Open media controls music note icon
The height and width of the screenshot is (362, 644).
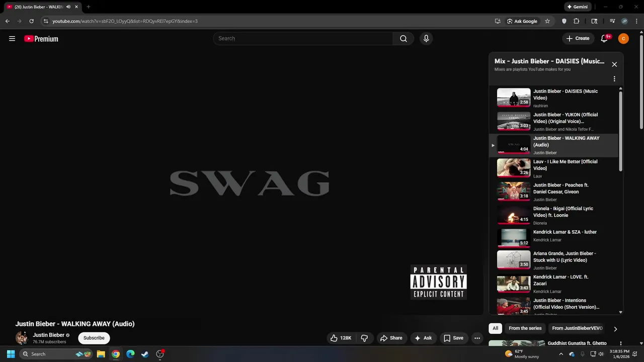coord(612,21)
